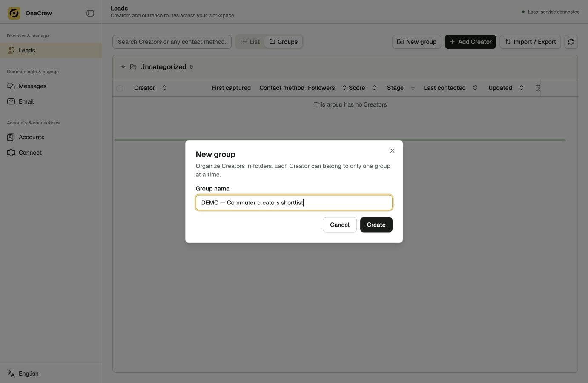Click the OneCrew logo icon
Viewport: 588px width, 383px height.
pyautogui.click(x=14, y=13)
